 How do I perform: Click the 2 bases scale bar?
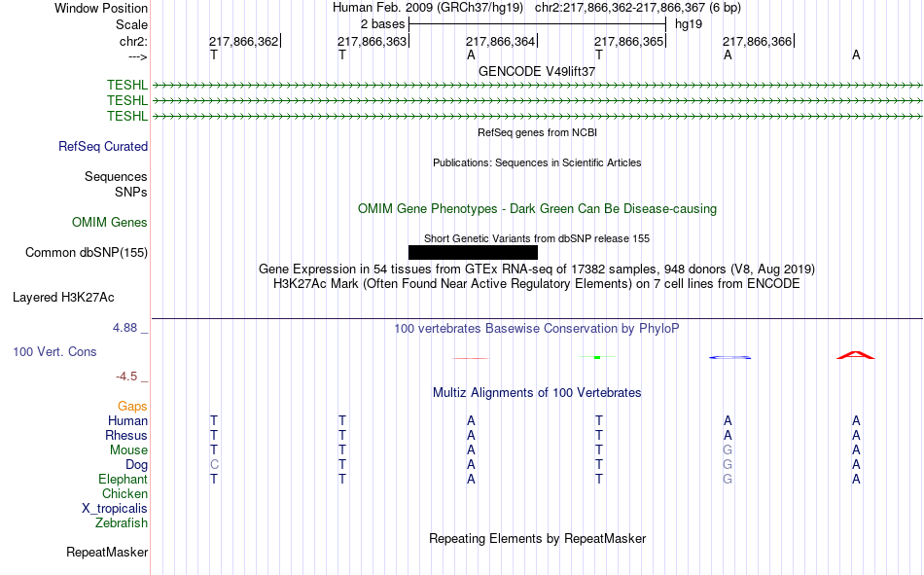(x=537, y=24)
